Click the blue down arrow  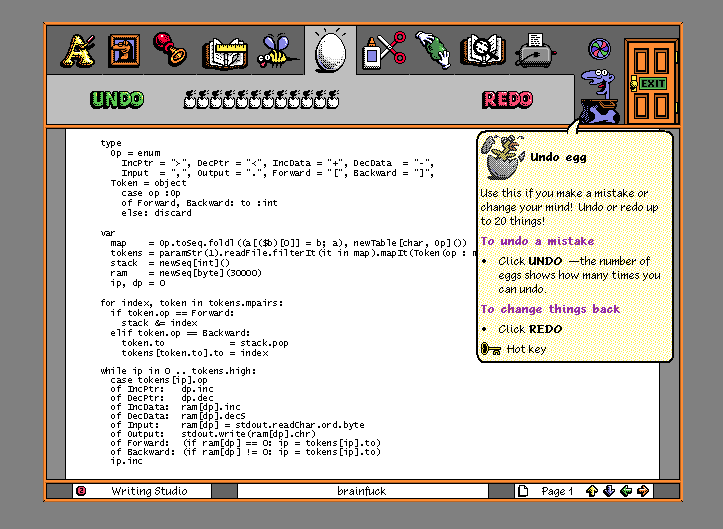point(609,491)
